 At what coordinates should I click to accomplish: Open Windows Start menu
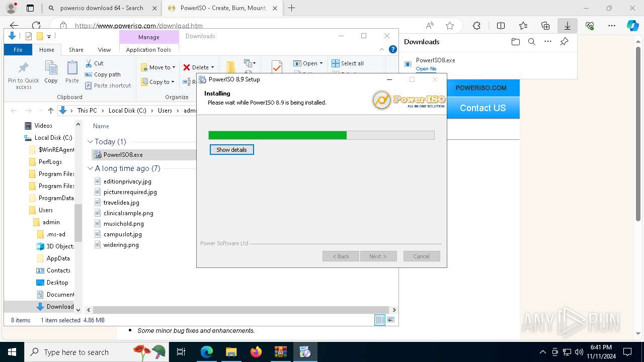(x=12, y=352)
